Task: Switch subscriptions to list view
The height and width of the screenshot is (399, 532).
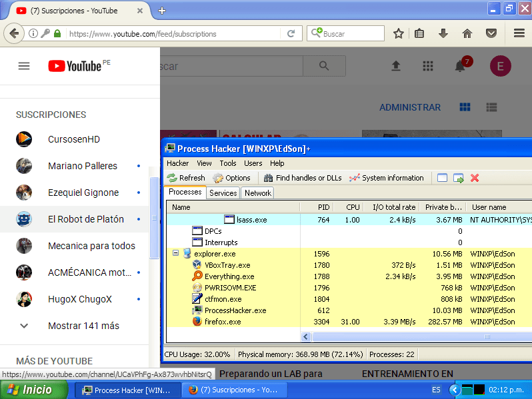Action: click(x=491, y=107)
